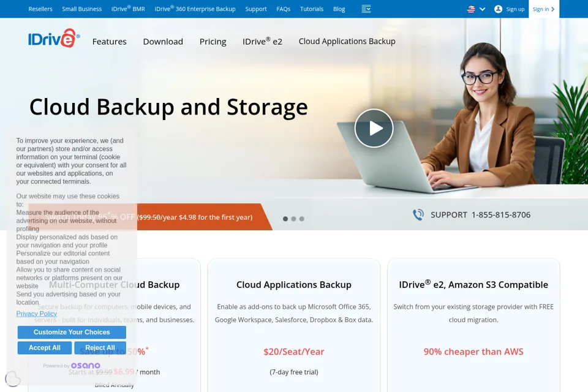Select the second carousel dot

click(x=293, y=219)
